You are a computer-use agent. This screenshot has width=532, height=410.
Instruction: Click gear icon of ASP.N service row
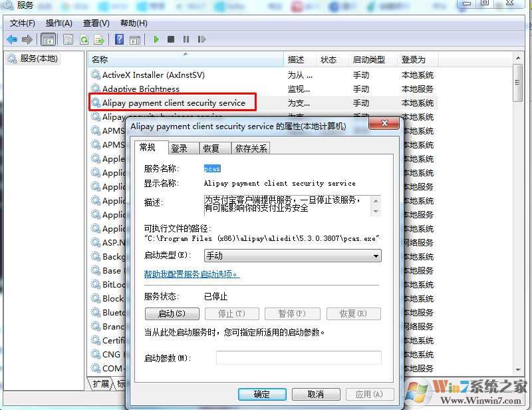coord(96,242)
